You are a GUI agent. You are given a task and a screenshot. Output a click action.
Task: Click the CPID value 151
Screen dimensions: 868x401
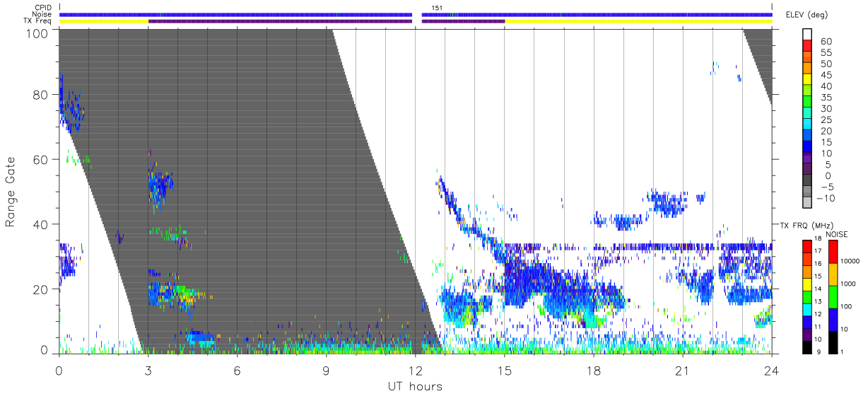pyautogui.click(x=438, y=8)
